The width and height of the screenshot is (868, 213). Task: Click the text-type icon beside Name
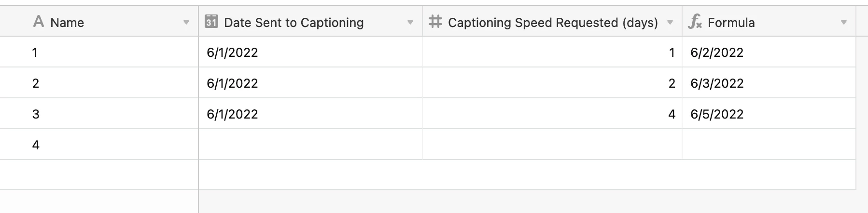pyautogui.click(x=39, y=22)
